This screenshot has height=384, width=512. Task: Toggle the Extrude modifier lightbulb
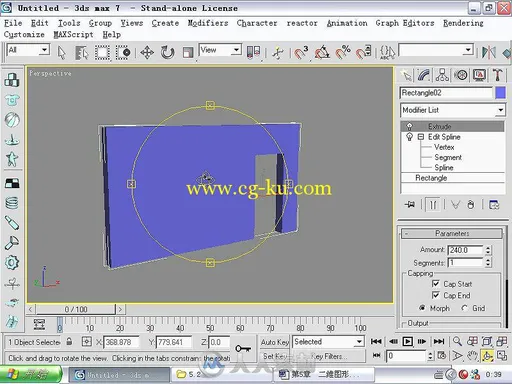point(409,127)
